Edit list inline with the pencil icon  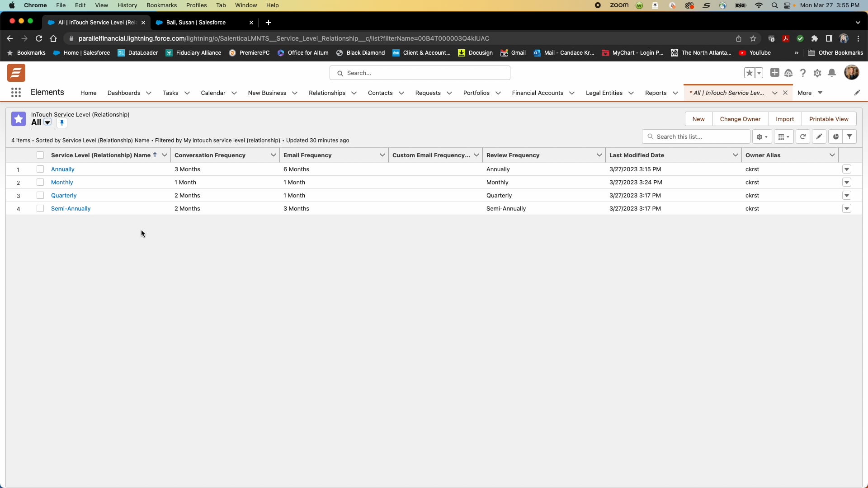819,136
